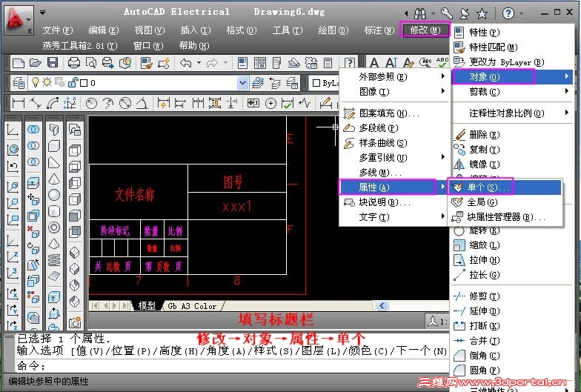Select the Sphere modeling tool
The height and width of the screenshot is (392, 581).
click(x=54, y=195)
